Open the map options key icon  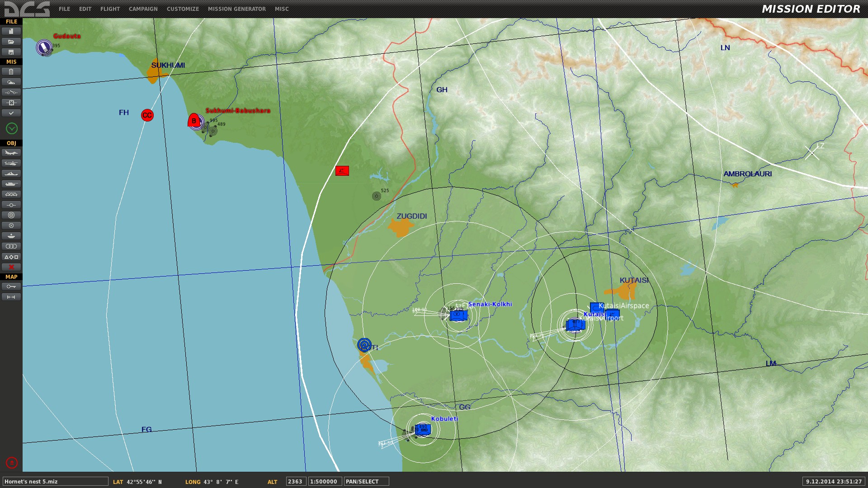click(x=11, y=286)
